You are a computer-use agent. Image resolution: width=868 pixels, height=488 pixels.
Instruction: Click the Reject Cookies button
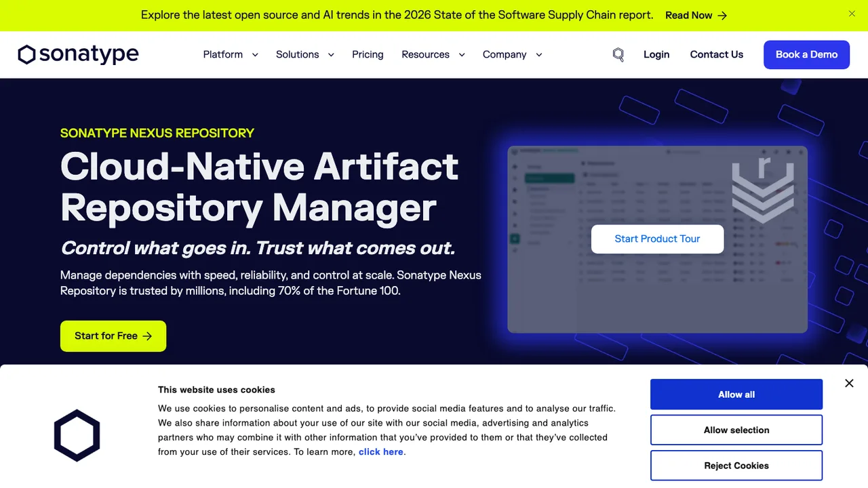[x=736, y=466]
